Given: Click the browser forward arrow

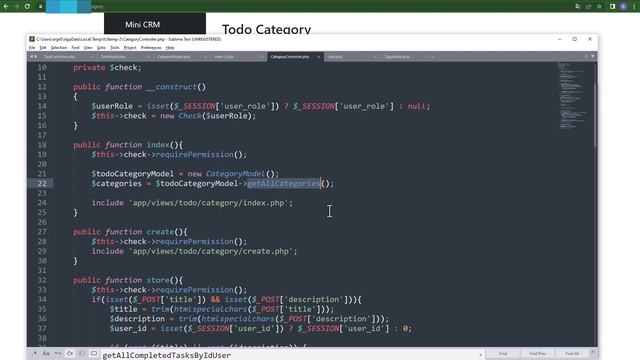Looking at the screenshot, I should [x=17, y=7].
